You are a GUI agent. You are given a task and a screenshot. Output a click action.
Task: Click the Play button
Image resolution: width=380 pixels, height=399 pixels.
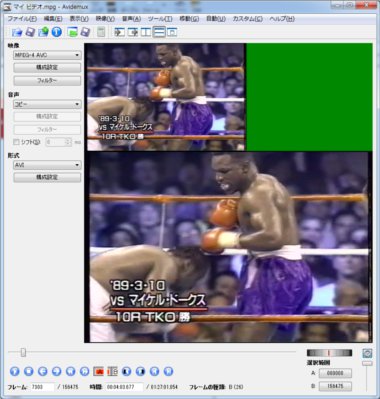15,371
